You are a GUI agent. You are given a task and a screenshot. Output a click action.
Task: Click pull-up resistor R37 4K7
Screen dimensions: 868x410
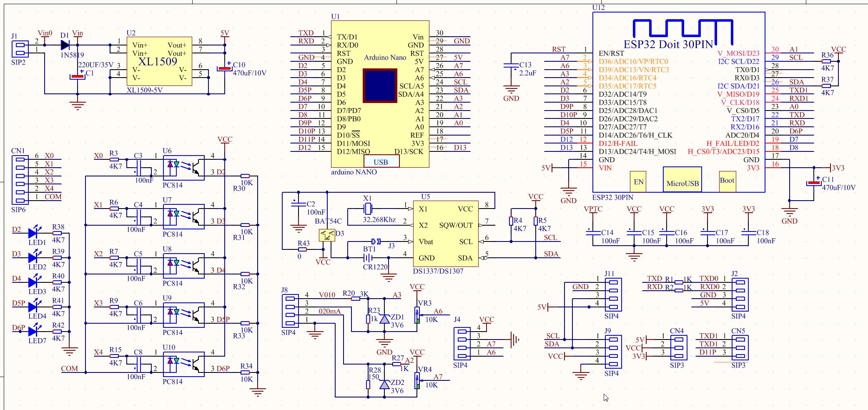coord(826,86)
